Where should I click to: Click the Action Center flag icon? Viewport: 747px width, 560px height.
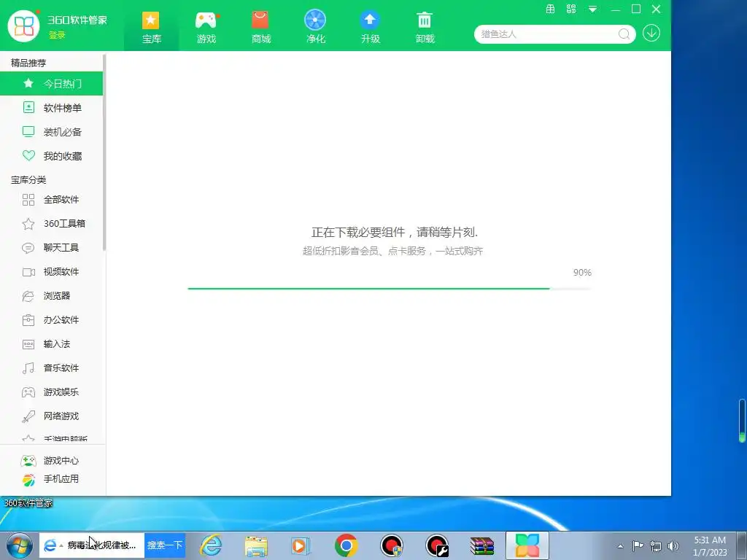[x=638, y=545]
